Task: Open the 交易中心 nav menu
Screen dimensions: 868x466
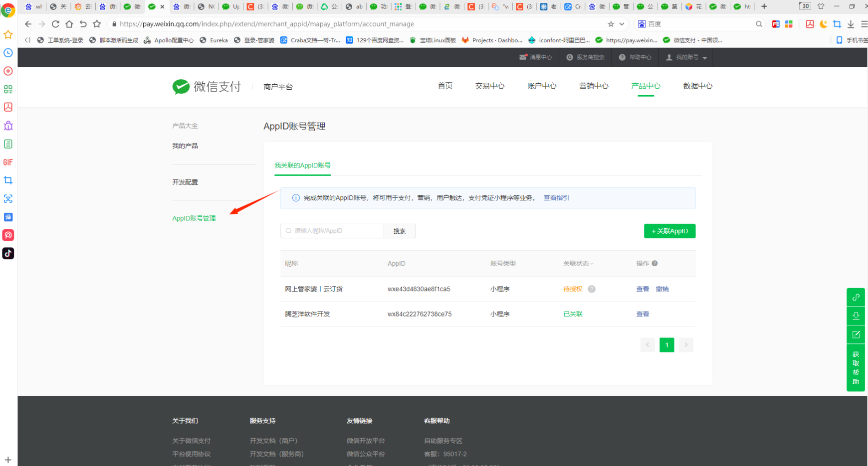Action: [489, 86]
